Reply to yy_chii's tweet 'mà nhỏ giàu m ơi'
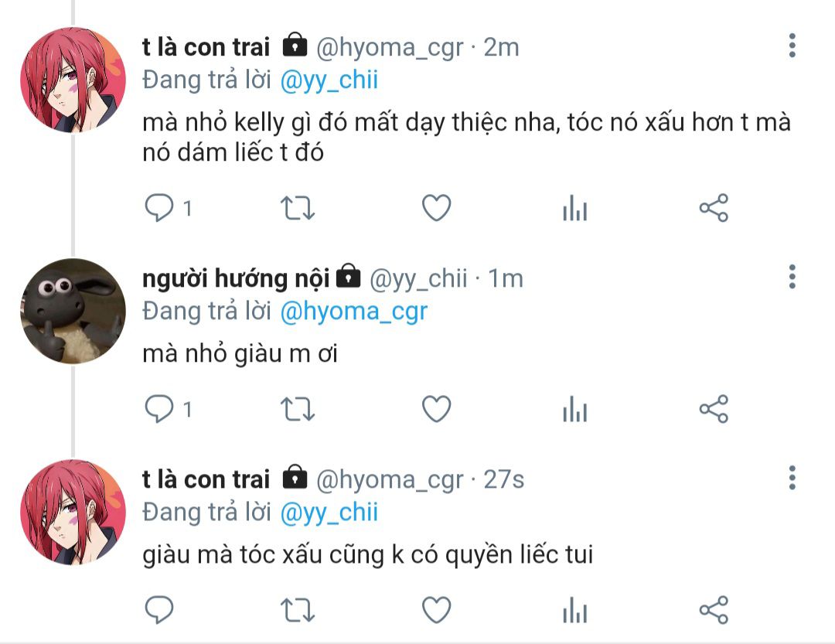The width and height of the screenshot is (835, 644). (x=159, y=409)
